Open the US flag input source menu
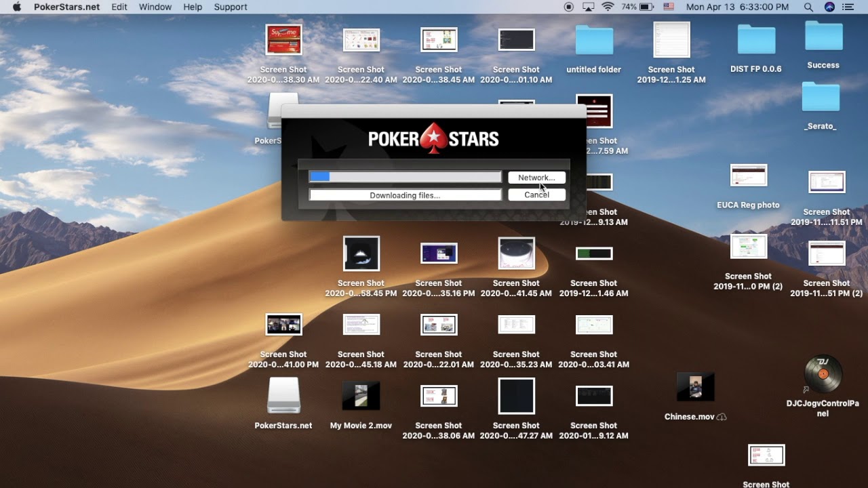This screenshot has width=868, height=488. (669, 7)
